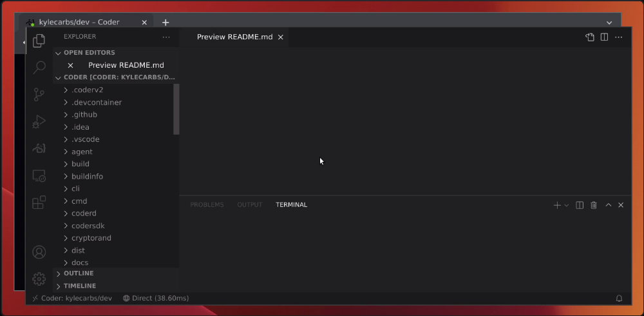This screenshot has height=316, width=644.
Task: Expand the .devcontainer folder
Action: point(114,103)
